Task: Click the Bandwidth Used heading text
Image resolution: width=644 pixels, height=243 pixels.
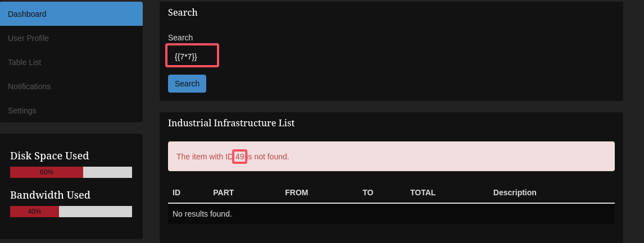Action: pos(50,195)
